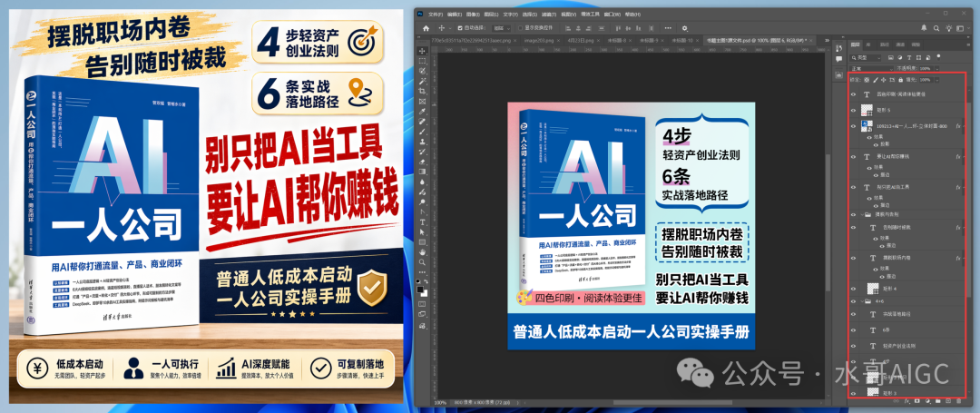Select the Move tool in Photoshop toolbox
Viewport: 980px width, 413px height.
[422, 51]
